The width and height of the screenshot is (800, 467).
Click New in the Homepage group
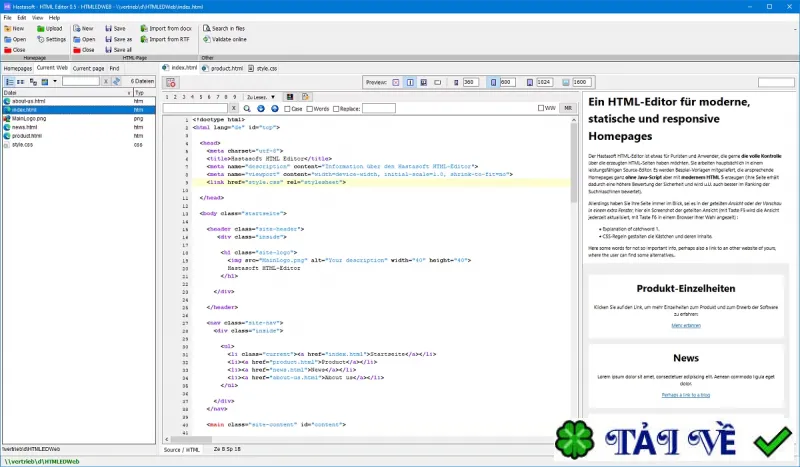pos(14,29)
